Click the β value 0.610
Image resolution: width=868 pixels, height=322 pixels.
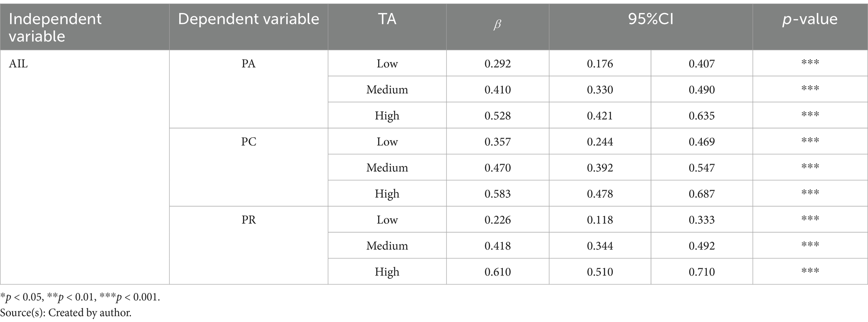point(497,272)
